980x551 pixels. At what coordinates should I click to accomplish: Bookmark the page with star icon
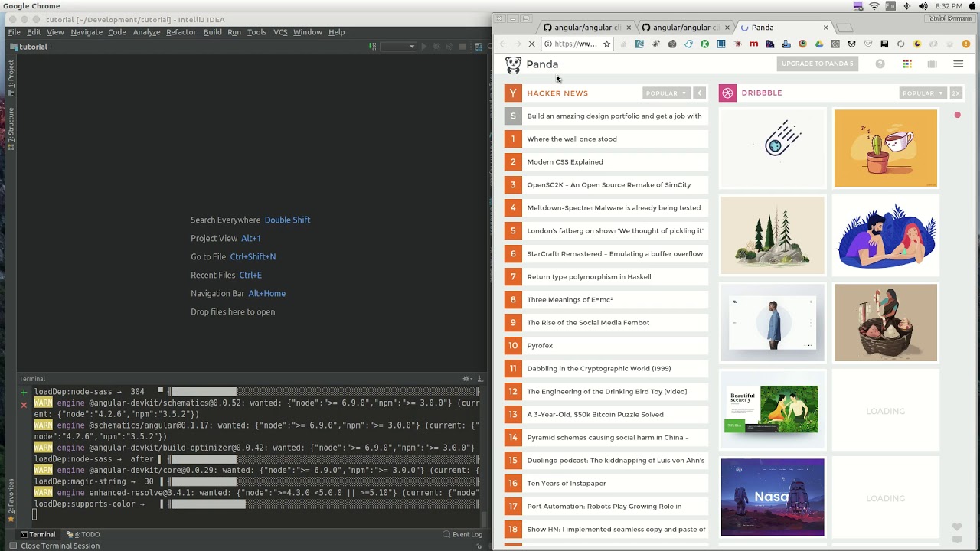click(606, 44)
